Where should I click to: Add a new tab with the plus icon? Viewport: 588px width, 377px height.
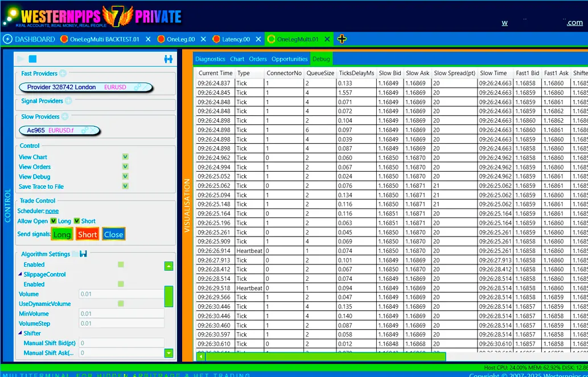point(342,39)
